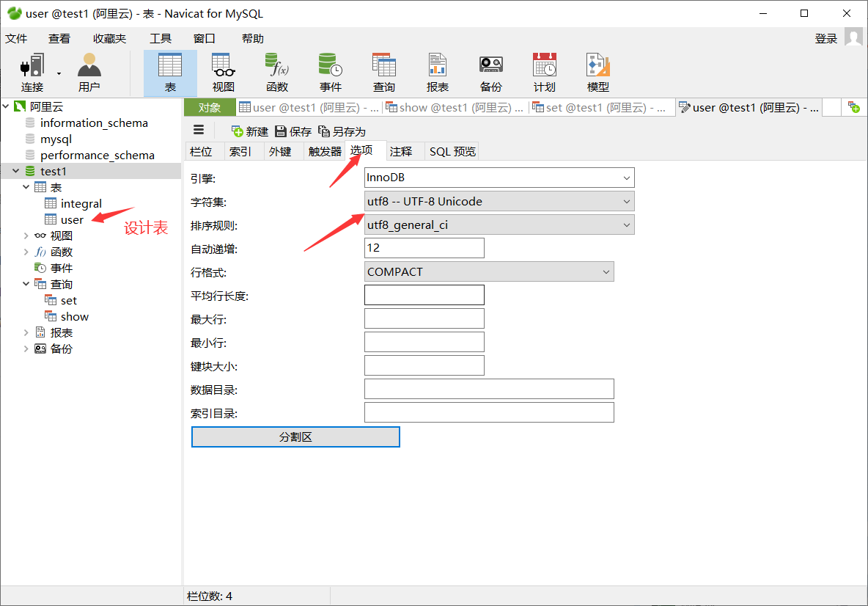868x606 pixels.
Task: Open the 工具 (Tools) menu
Action: coord(161,38)
